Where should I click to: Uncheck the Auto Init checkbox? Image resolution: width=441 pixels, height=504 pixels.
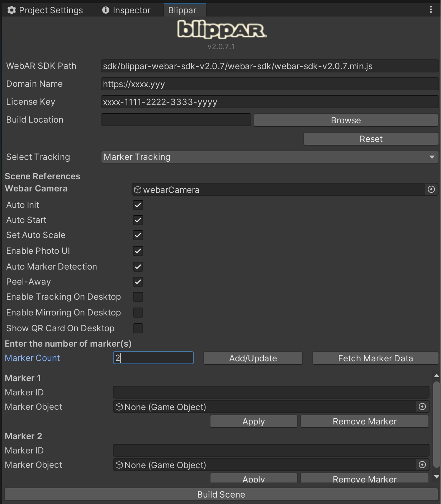point(138,205)
